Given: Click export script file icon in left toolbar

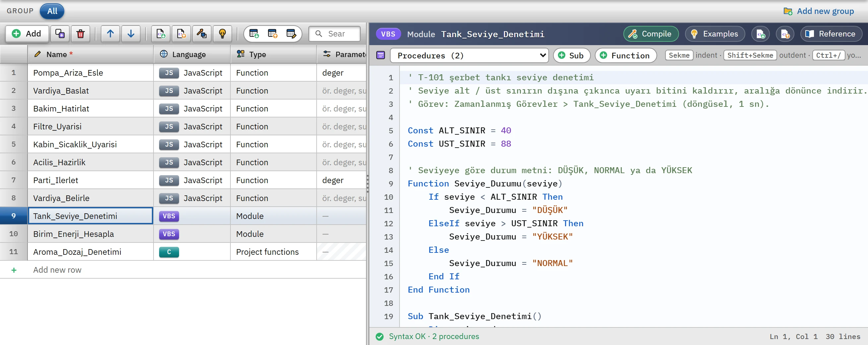Looking at the screenshot, I should [181, 34].
